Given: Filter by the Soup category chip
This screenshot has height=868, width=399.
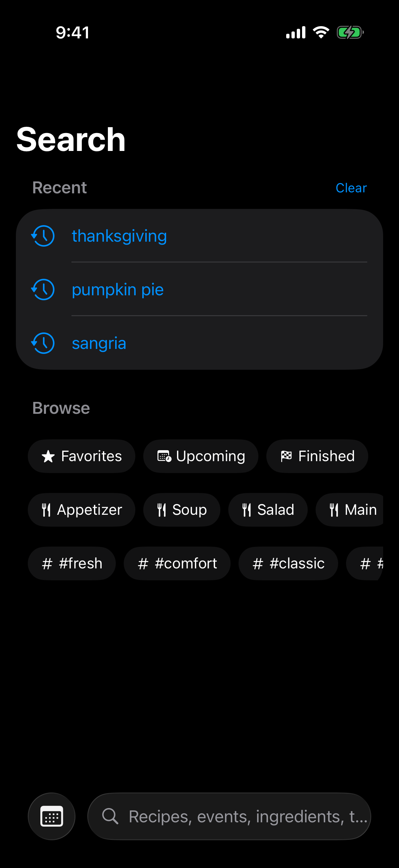Looking at the screenshot, I should pyautogui.click(x=182, y=509).
